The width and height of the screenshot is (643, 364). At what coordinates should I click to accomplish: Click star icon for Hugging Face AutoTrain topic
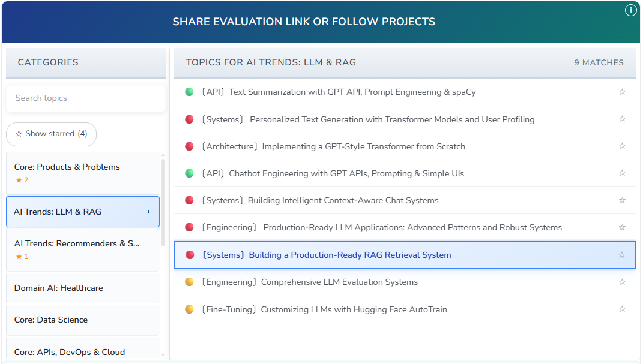point(622,309)
